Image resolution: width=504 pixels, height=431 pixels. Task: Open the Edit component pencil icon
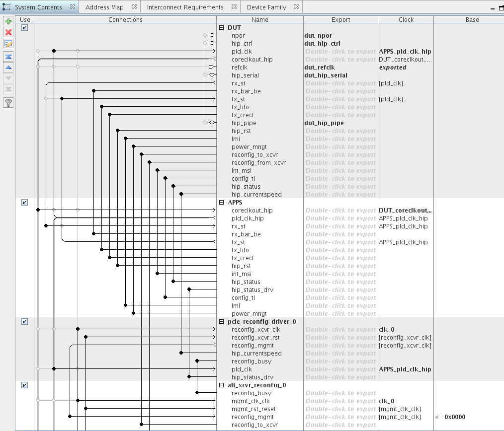pos(8,43)
